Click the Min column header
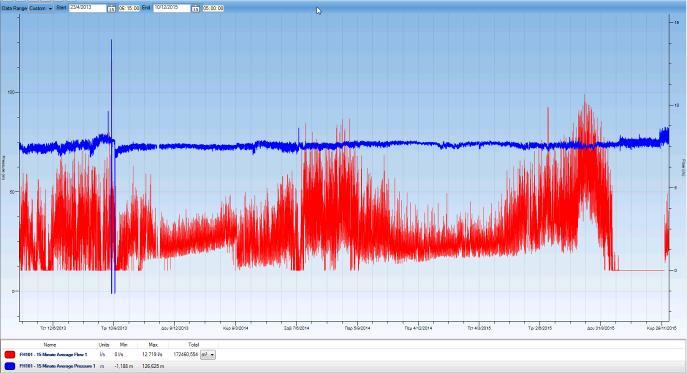The height and width of the screenshot is (373, 687). [123, 345]
